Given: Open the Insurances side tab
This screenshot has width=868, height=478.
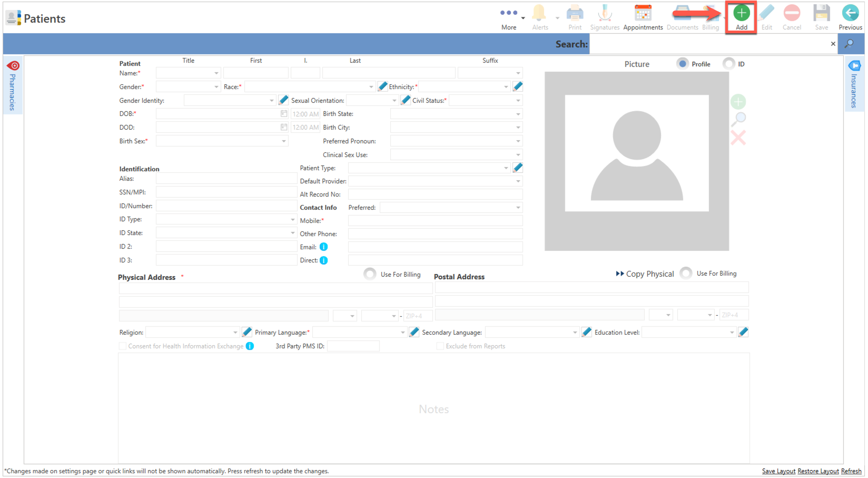Looking at the screenshot, I should click(854, 86).
